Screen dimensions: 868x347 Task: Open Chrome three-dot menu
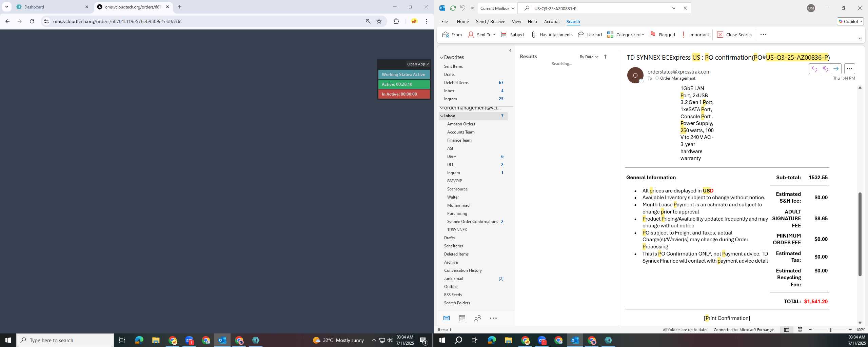point(427,21)
